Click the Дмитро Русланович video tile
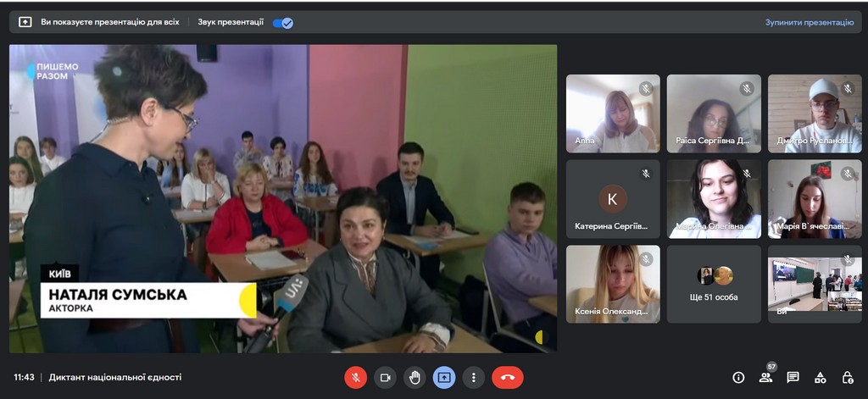 point(815,114)
